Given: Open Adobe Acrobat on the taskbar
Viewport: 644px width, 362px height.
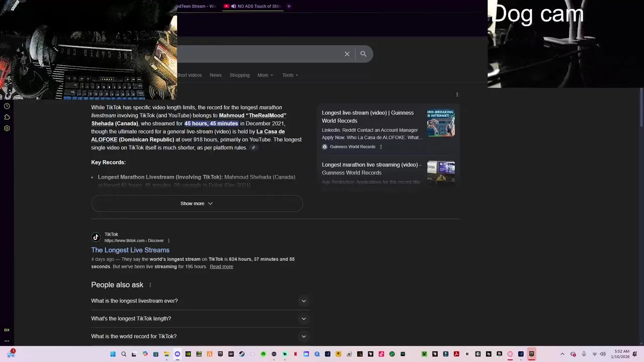Looking at the screenshot, I should click(x=456, y=354).
